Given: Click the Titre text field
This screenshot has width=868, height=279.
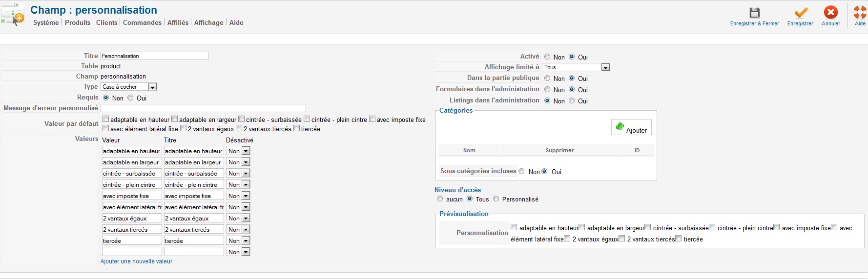Looking at the screenshot, I should (154, 56).
